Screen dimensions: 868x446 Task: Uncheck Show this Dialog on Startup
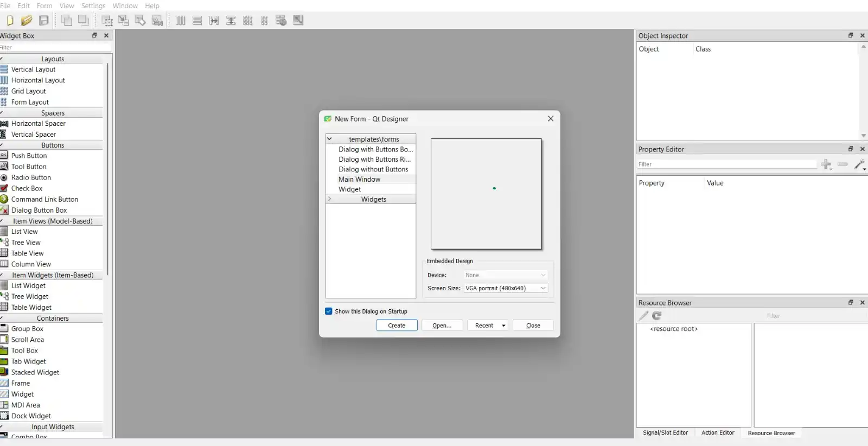(x=329, y=311)
